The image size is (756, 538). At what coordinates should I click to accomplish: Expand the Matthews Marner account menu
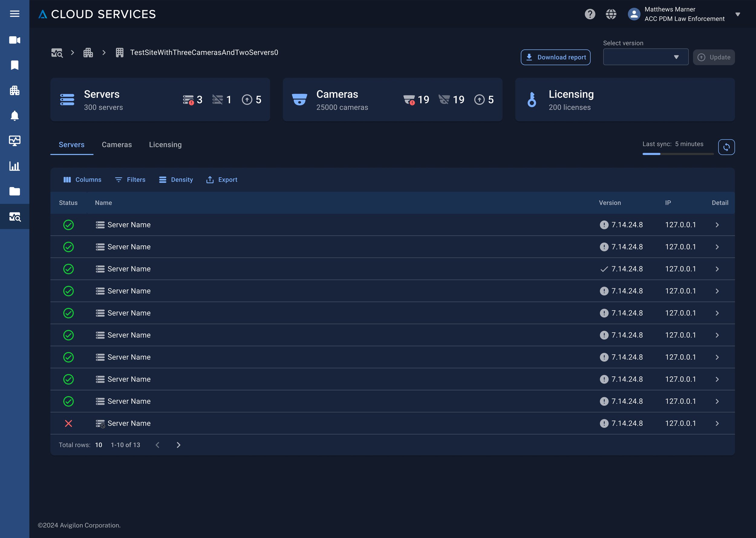[738, 14]
